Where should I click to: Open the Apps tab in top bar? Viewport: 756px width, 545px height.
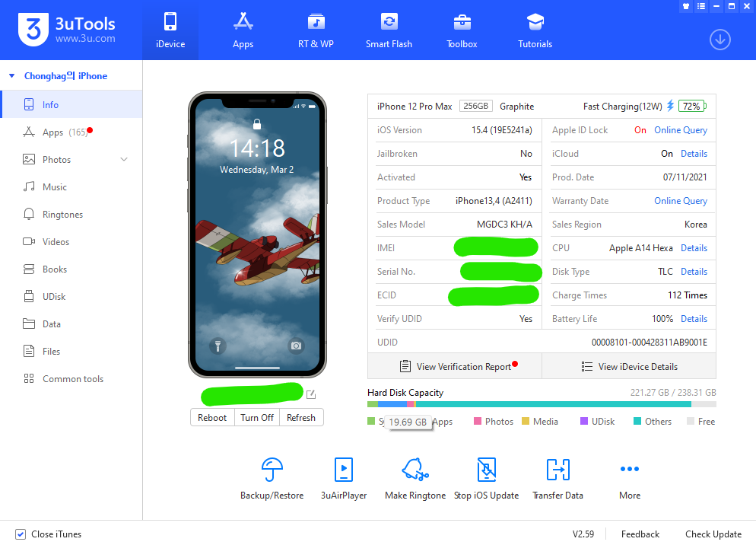click(243, 30)
